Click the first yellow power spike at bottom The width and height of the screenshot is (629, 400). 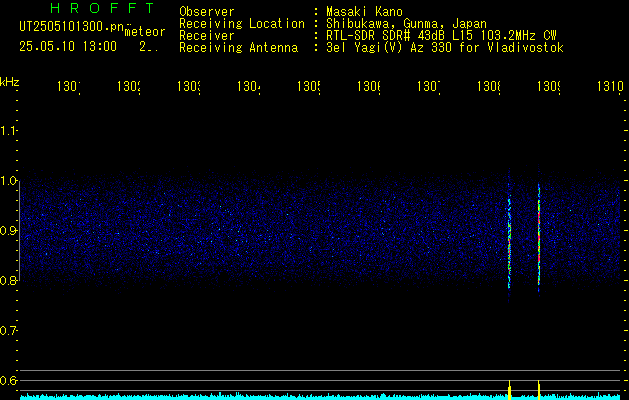pyautogui.click(x=509, y=390)
